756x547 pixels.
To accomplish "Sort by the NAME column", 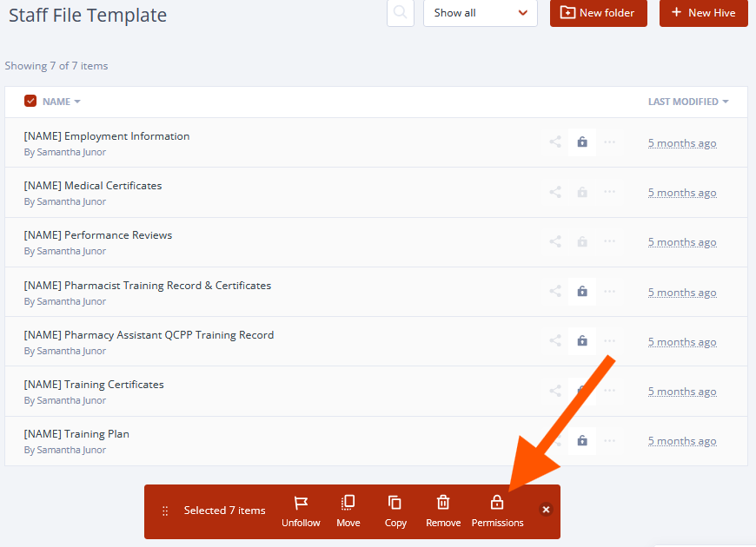I will pyautogui.click(x=61, y=102).
